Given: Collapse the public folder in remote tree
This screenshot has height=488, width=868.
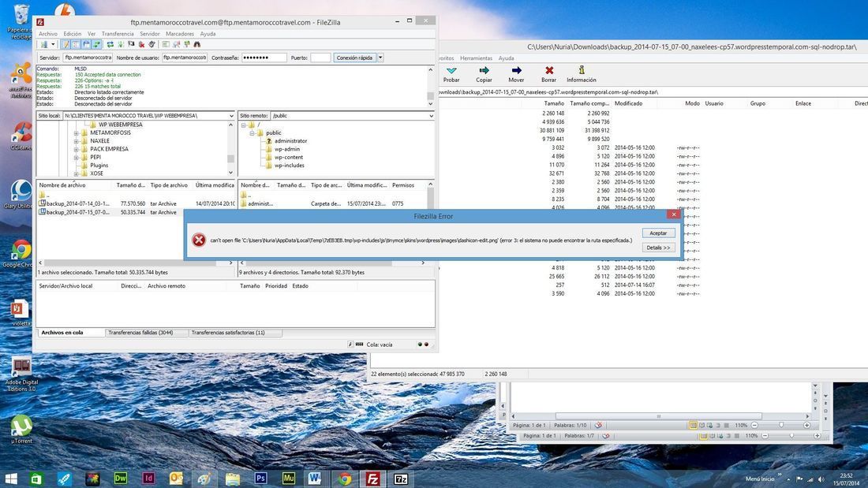Looking at the screenshot, I should [252, 132].
